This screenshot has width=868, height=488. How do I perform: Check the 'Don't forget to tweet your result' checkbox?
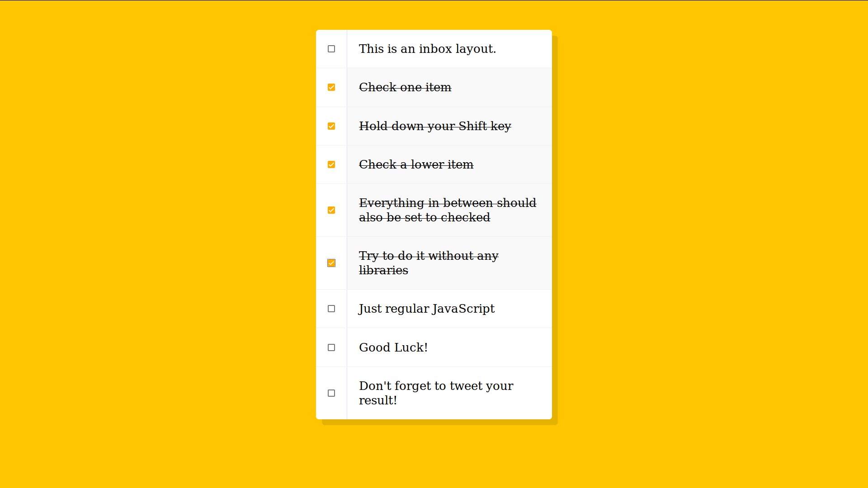coord(331,393)
